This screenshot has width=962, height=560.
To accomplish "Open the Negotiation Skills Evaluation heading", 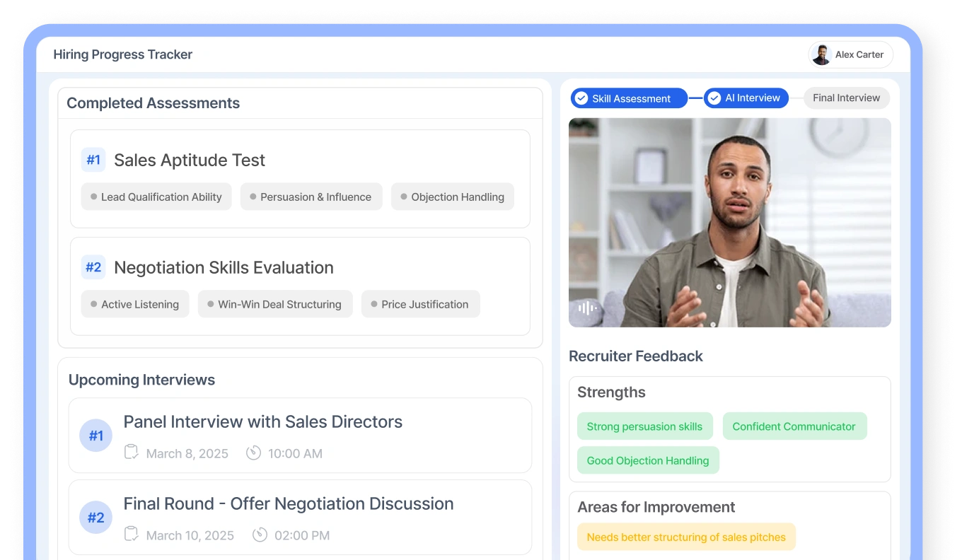I will point(224,267).
